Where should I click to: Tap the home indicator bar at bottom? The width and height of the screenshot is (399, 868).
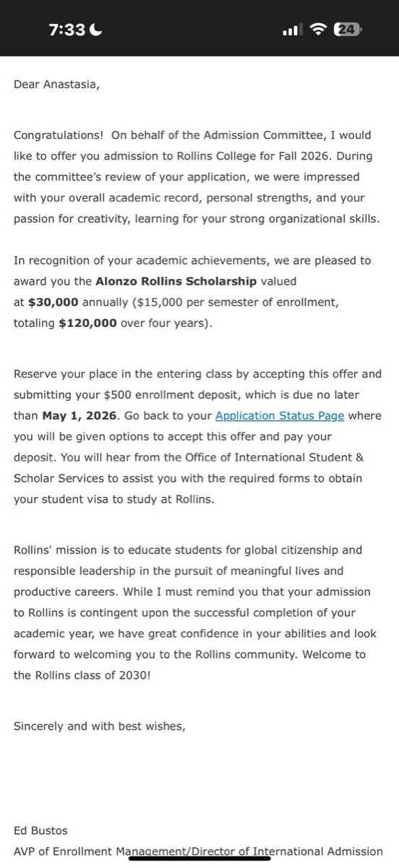point(199,859)
